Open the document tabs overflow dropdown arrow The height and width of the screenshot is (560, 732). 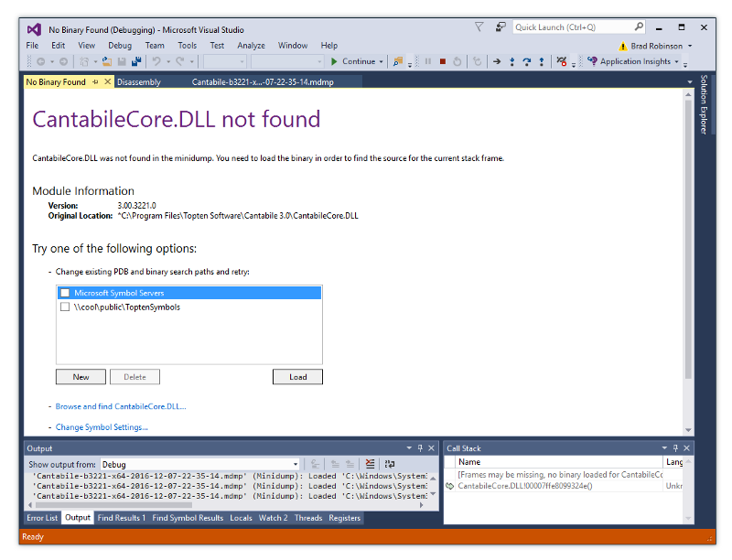690,82
